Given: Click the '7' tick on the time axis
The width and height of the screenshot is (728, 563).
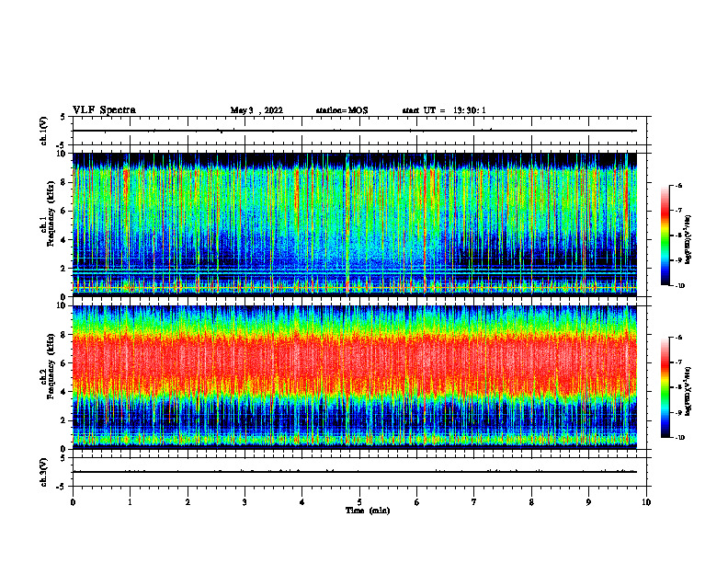Looking at the screenshot, I should 474,502.
